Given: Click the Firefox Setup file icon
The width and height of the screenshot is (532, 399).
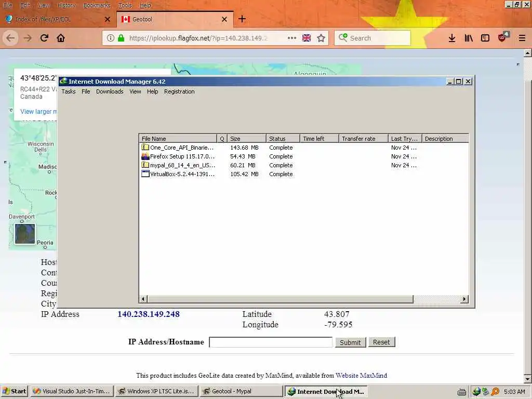Looking at the screenshot, I should point(145,156).
